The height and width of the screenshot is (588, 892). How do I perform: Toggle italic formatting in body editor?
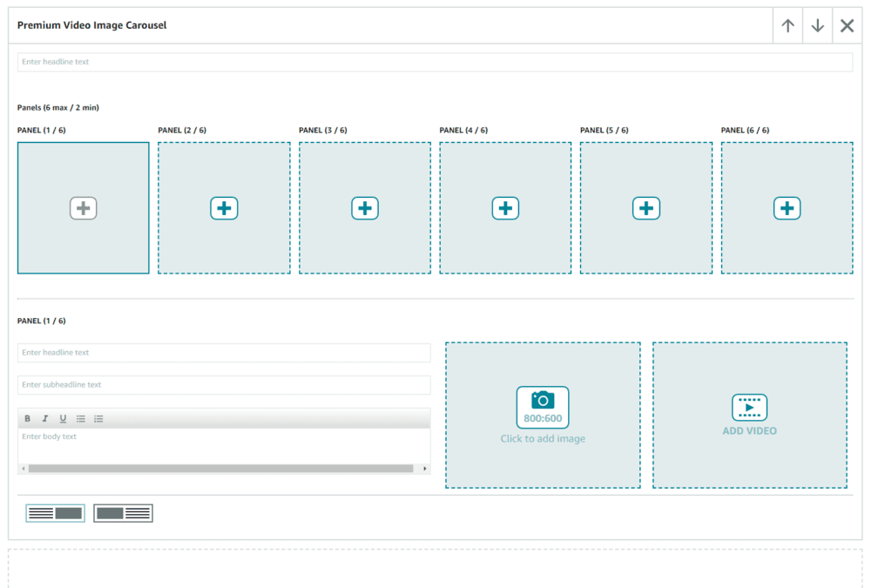[x=45, y=418]
